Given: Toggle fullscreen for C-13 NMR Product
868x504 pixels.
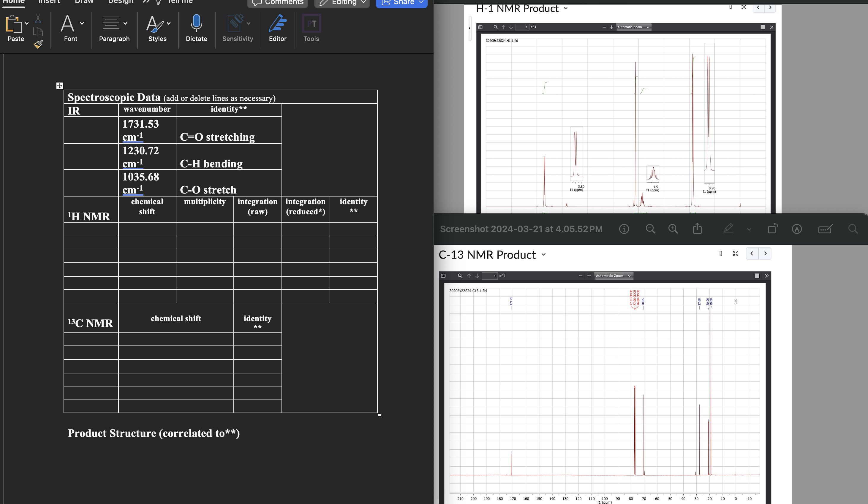Looking at the screenshot, I should coord(735,253).
